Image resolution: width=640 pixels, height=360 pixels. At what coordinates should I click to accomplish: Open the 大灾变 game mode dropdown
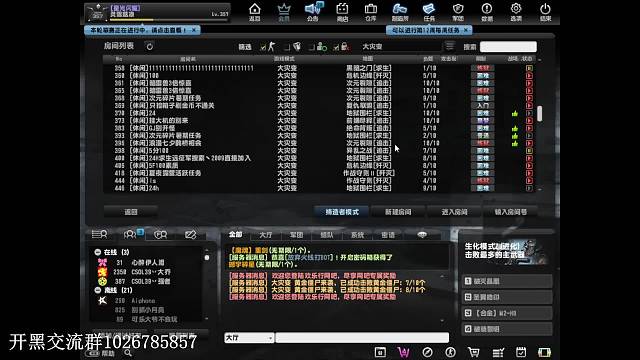400,47
